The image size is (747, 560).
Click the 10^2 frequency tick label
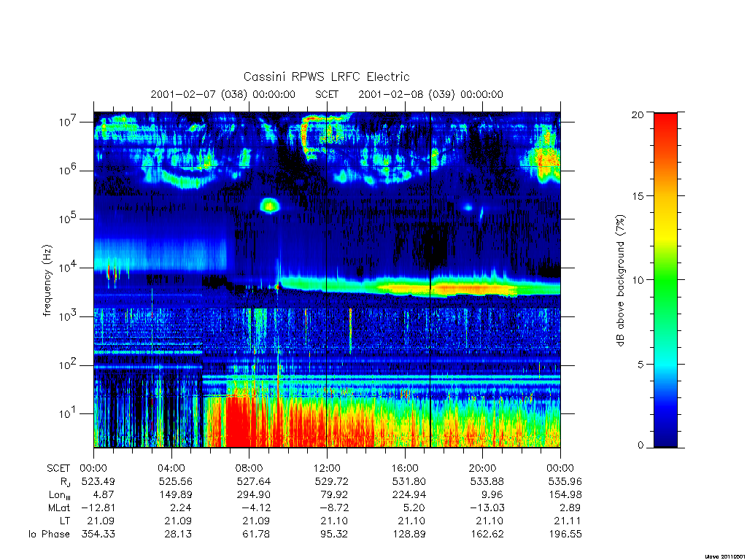[68, 365]
